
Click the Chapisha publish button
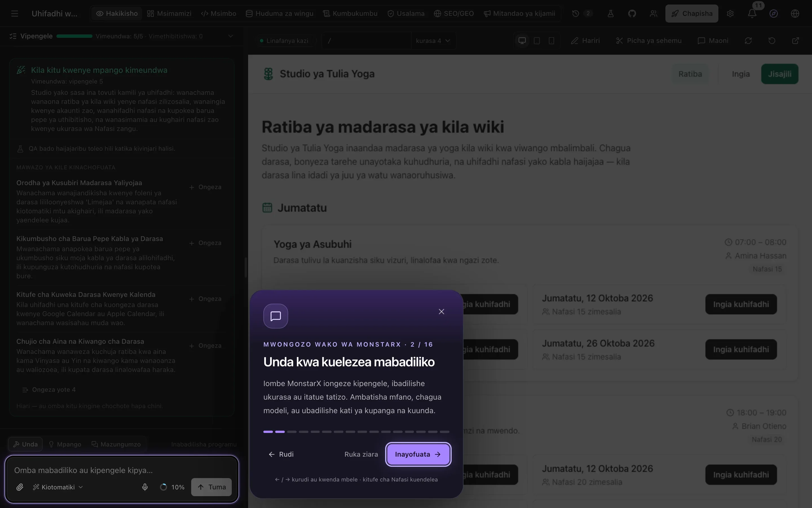tap(692, 14)
